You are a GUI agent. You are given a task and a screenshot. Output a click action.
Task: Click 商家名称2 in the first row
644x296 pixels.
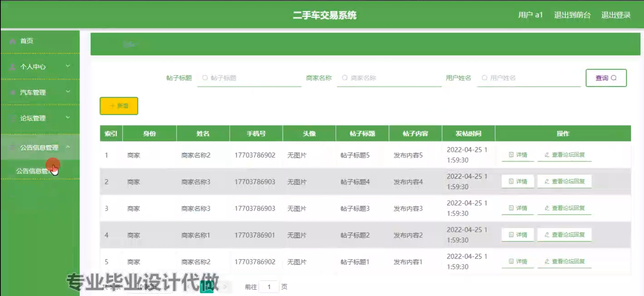[196, 155]
